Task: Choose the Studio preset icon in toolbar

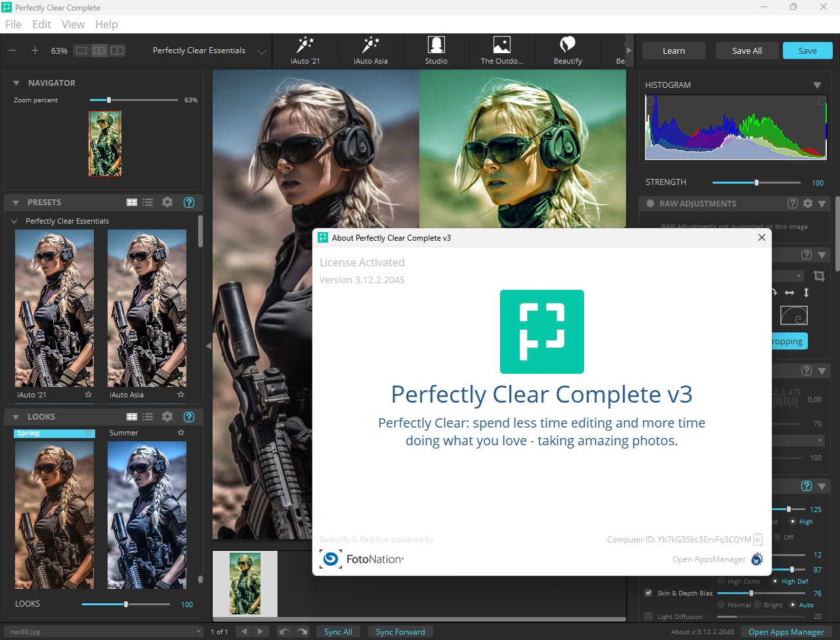Action: coord(436,50)
